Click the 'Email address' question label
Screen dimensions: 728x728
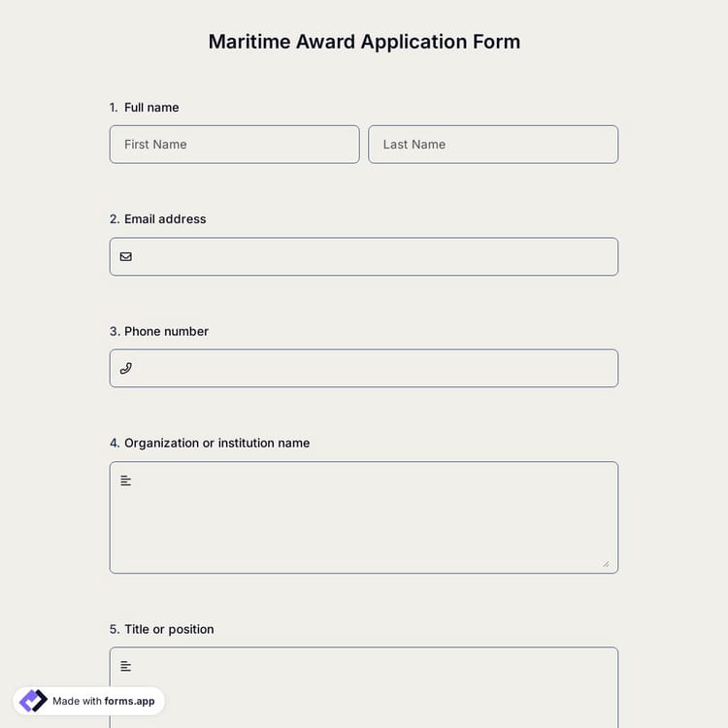(x=165, y=219)
